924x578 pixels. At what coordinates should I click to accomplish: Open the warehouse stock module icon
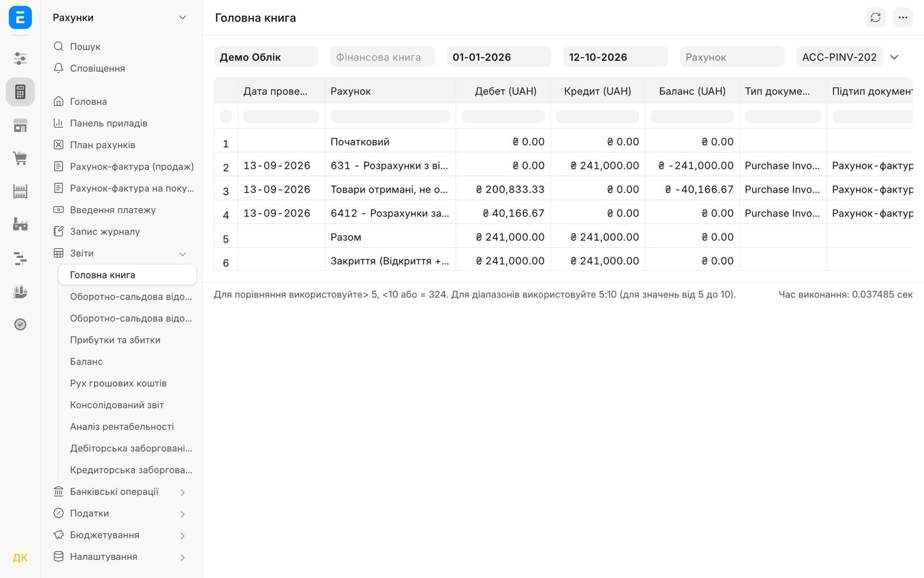click(20, 192)
